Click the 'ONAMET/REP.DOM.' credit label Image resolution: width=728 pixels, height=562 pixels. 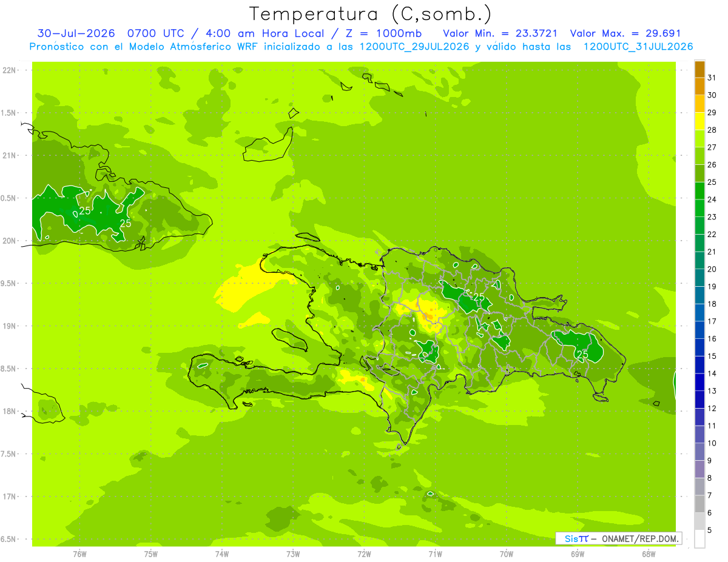coord(640,538)
